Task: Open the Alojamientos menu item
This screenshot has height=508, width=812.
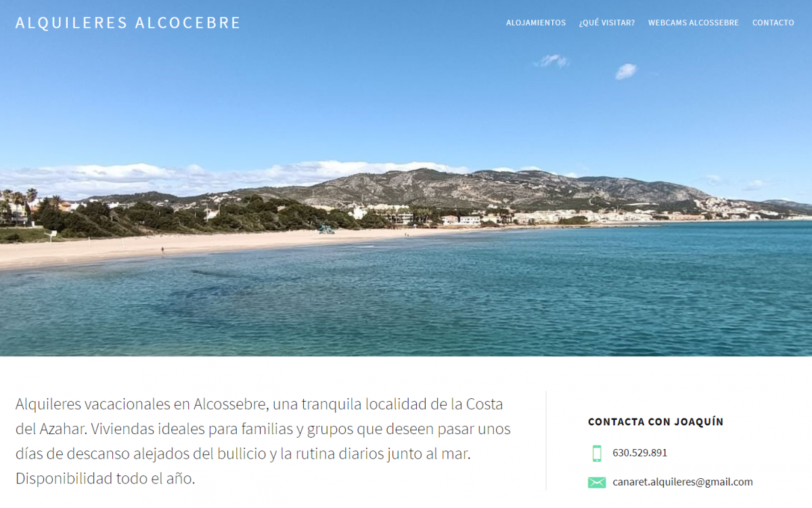Action: point(536,22)
